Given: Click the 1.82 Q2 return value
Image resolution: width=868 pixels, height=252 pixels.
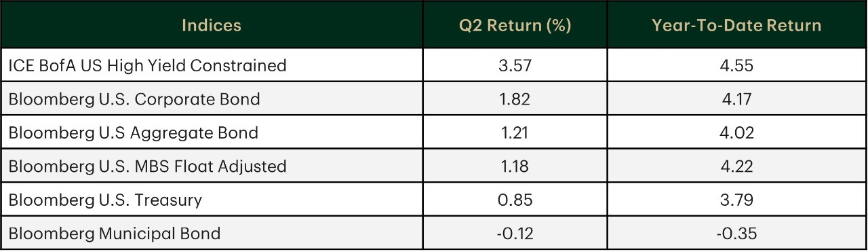Looking at the screenshot, I should tap(515, 99).
